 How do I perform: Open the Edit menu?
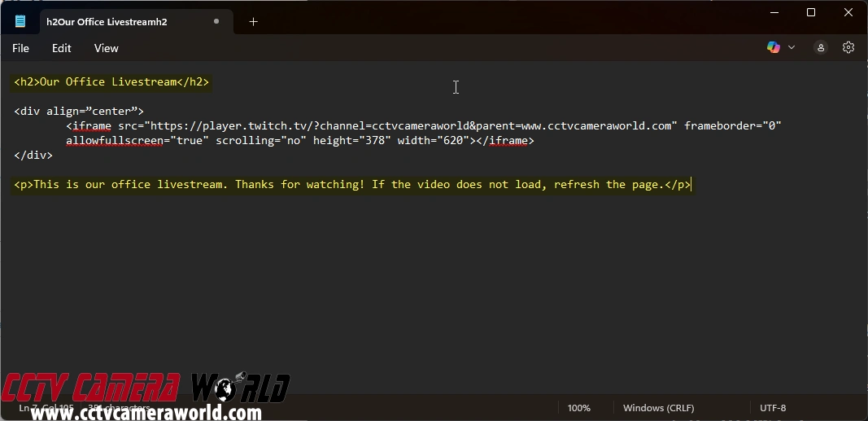[62, 48]
